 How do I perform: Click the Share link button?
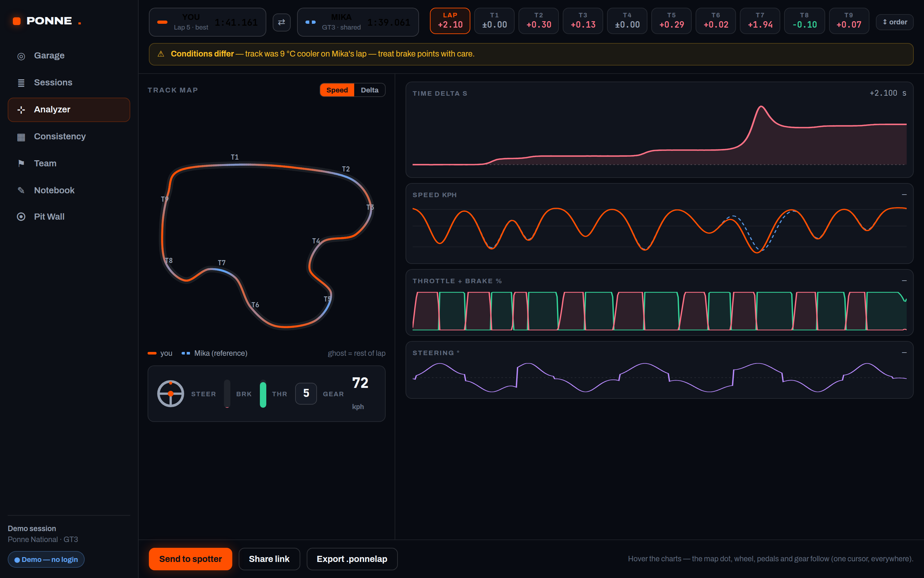click(269, 559)
